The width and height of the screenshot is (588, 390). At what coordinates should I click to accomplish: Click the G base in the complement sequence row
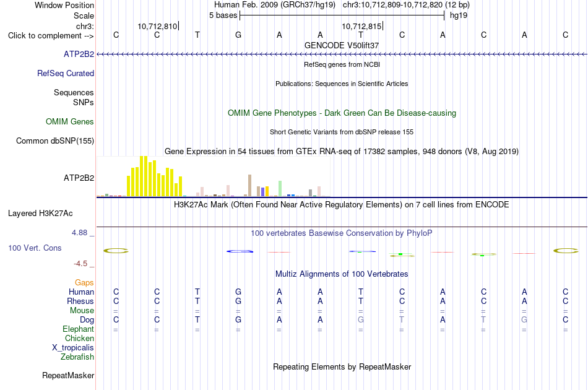point(238,35)
